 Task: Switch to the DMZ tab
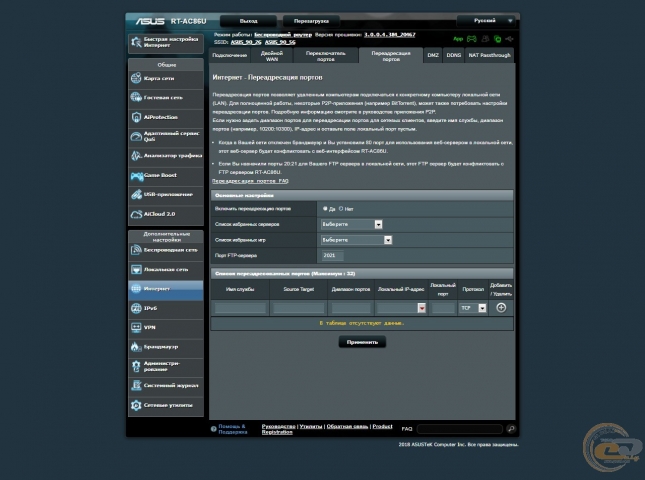click(x=433, y=56)
